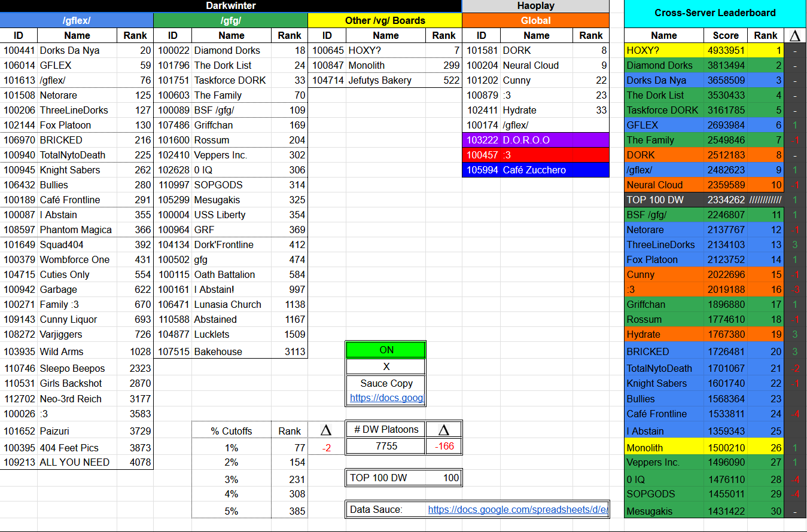Select the Oath Battalion cell
807x532 pixels.
tap(231, 274)
